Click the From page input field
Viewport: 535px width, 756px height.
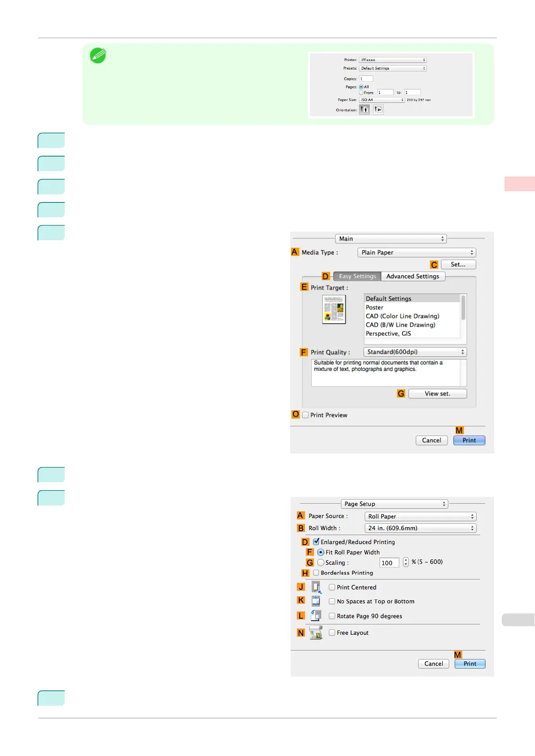(x=385, y=92)
